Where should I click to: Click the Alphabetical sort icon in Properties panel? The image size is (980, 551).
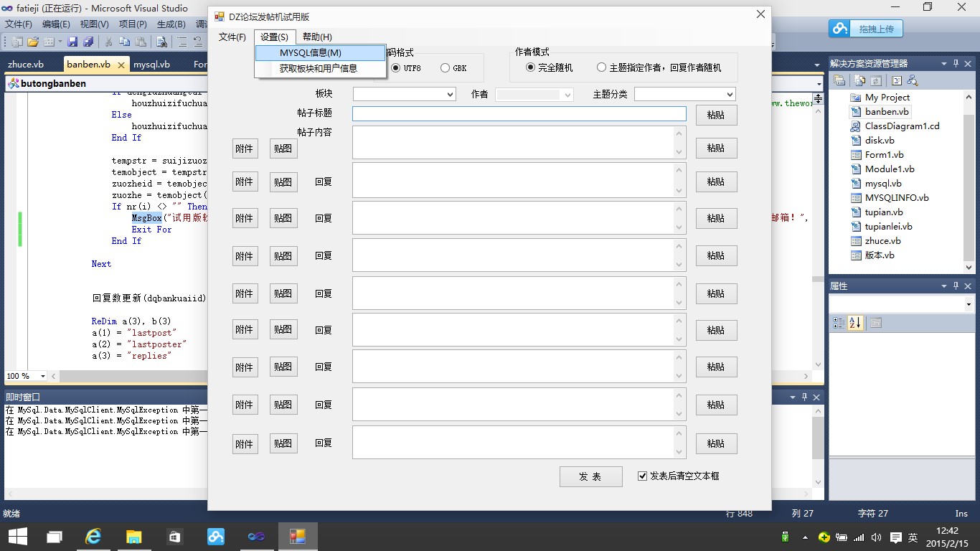[x=854, y=323]
